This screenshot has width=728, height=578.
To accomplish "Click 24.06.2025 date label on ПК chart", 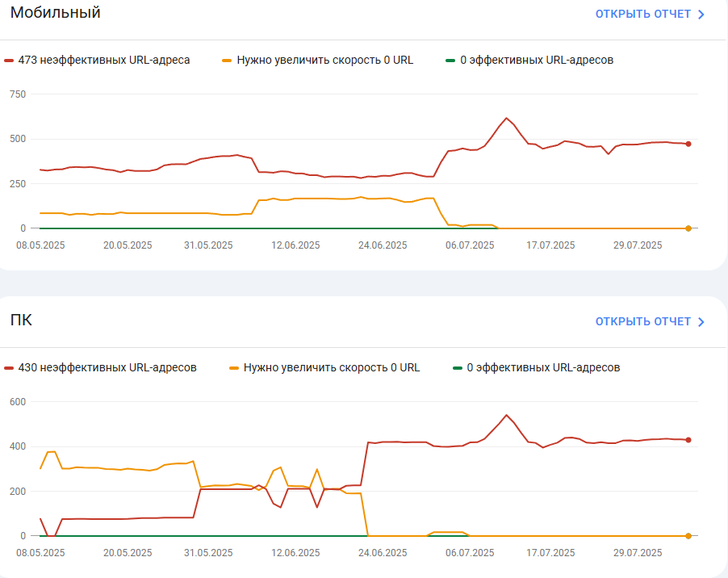I will [383, 553].
